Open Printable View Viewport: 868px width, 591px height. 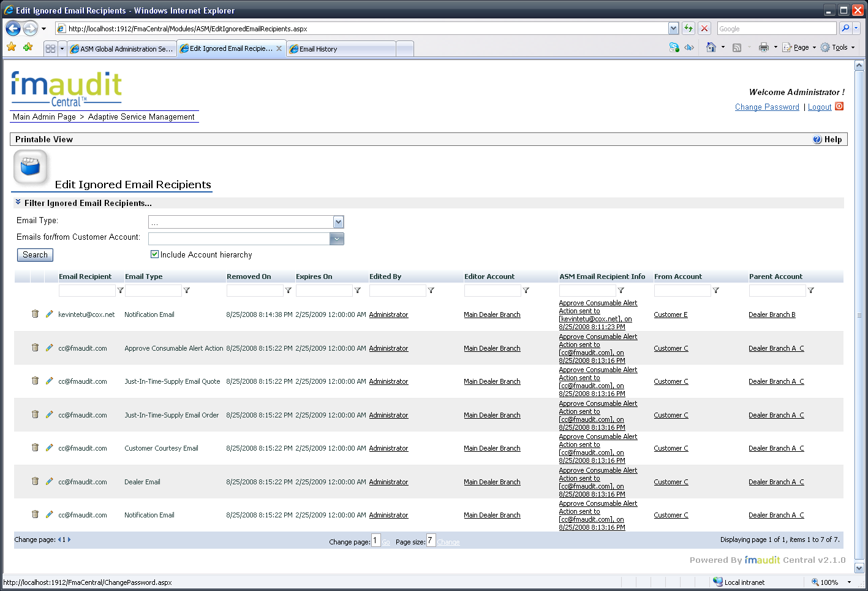click(44, 139)
